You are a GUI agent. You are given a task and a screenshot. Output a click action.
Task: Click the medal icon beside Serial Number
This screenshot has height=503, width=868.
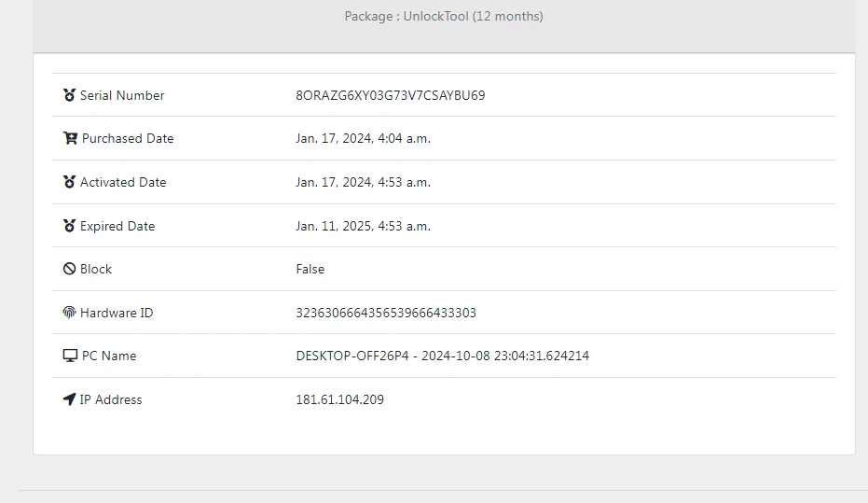(69, 95)
